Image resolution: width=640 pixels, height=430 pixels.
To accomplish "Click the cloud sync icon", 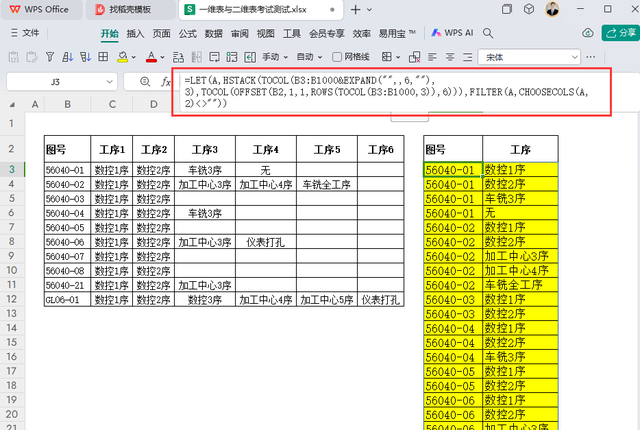I will coord(588,33).
